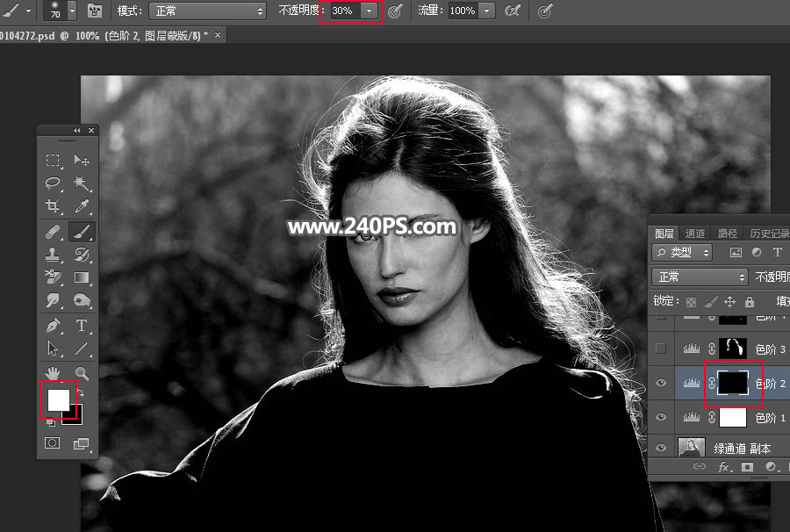
Task: Switch to the 路径 tab
Action: pos(727,234)
